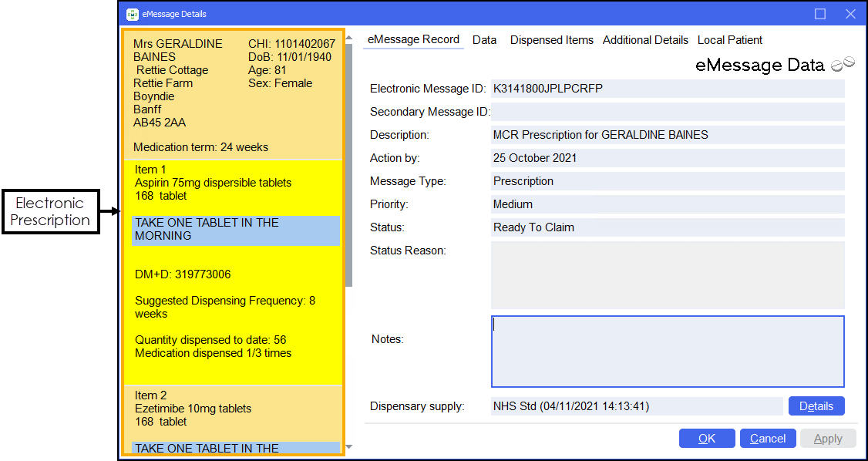Click the eMessage Details app icon in title bar
This screenshot has width=868, height=461.
(133, 14)
